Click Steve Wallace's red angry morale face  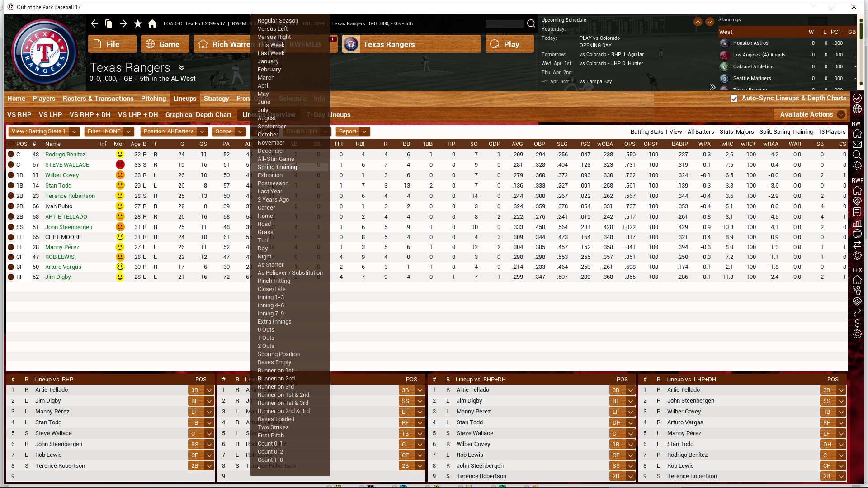(120, 164)
